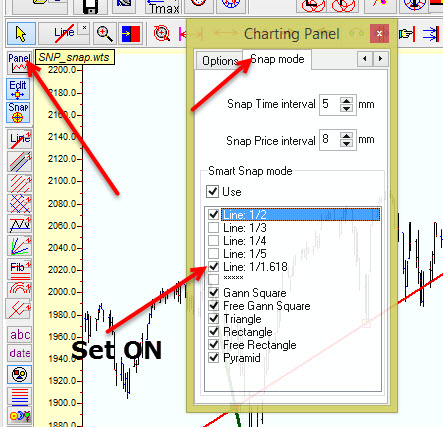The height and width of the screenshot is (427, 443).
Task: Close the Charting Panel window
Action: (379, 33)
